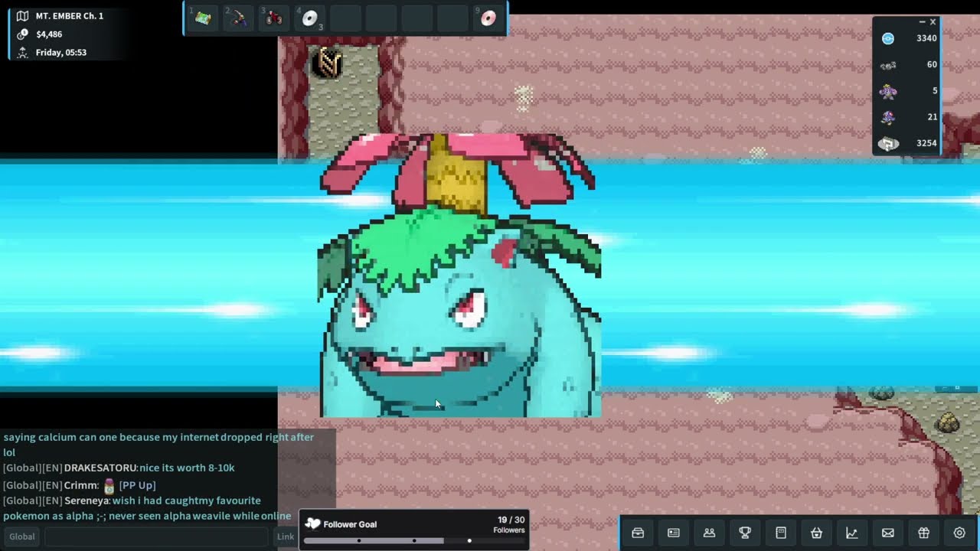Image resolution: width=980 pixels, height=551 pixels.
Task: Click the small purple Pokemon counter sprite with 21
Action: pyautogui.click(x=888, y=117)
